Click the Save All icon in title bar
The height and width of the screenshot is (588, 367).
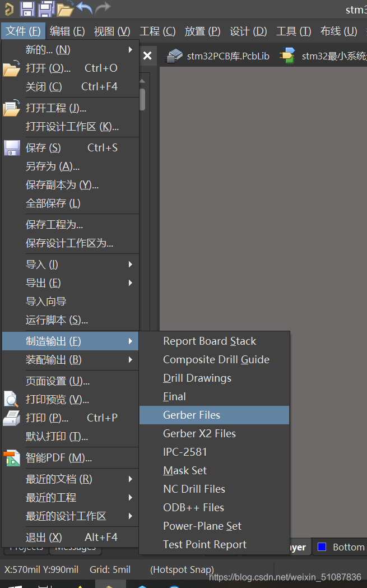(46, 8)
